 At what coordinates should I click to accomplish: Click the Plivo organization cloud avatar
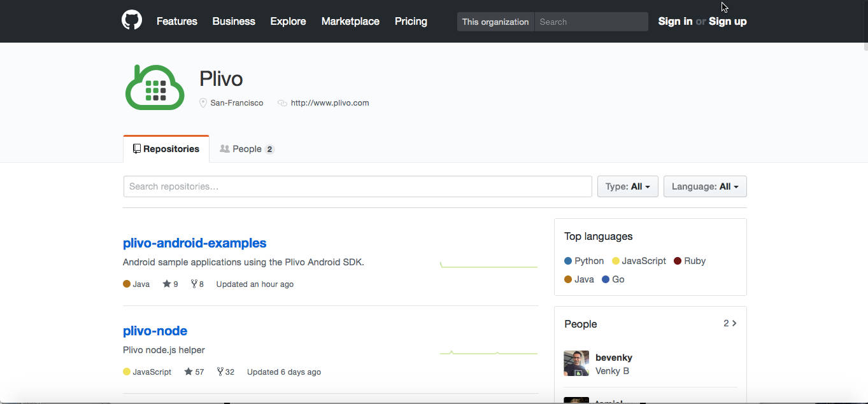pos(154,87)
